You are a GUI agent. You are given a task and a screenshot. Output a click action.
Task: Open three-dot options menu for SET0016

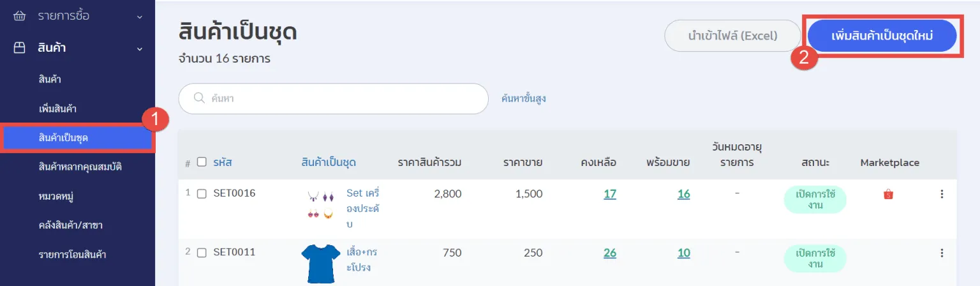tap(942, 195)
